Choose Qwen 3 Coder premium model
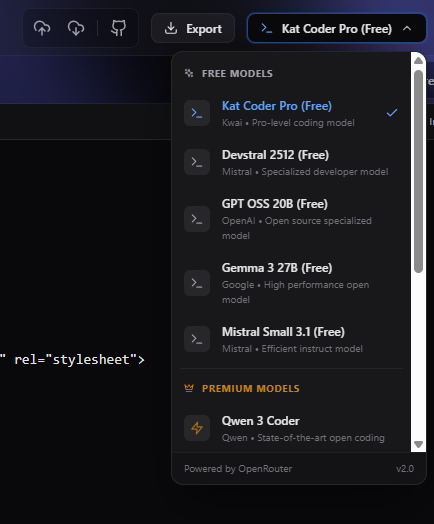The image size is (434, 524). point(291,429)
